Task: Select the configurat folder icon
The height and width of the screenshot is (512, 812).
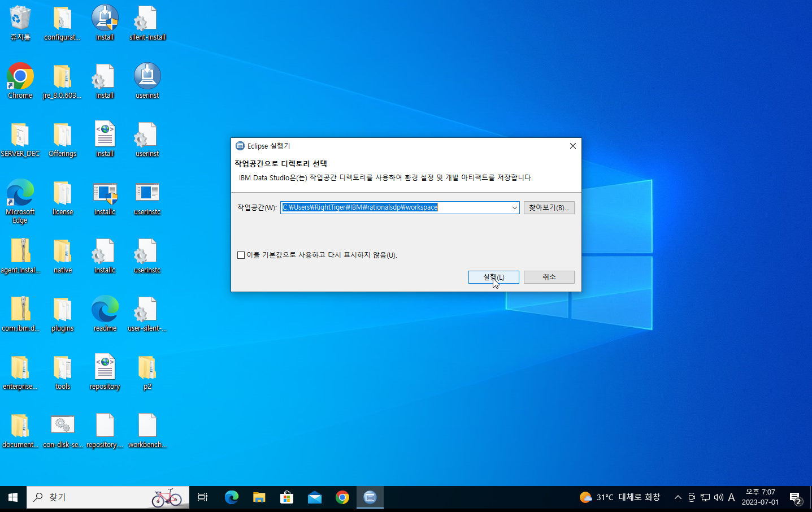Action: coord(62,23)
